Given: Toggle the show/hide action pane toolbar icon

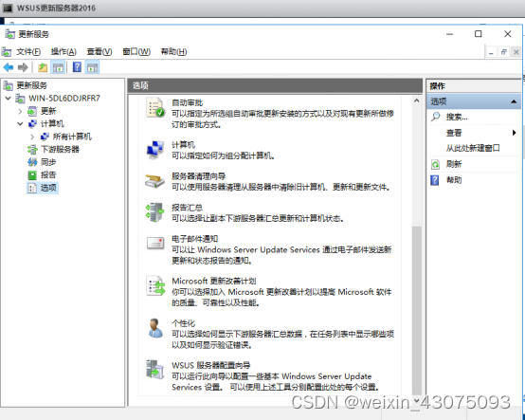Looking at the screenshot, I should (x=93, y=67).
